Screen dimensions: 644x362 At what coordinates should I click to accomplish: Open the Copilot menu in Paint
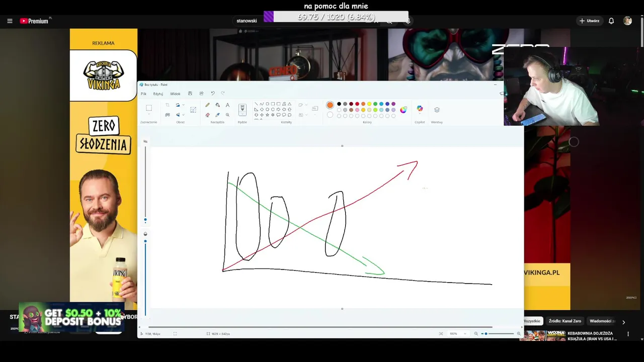420,109
